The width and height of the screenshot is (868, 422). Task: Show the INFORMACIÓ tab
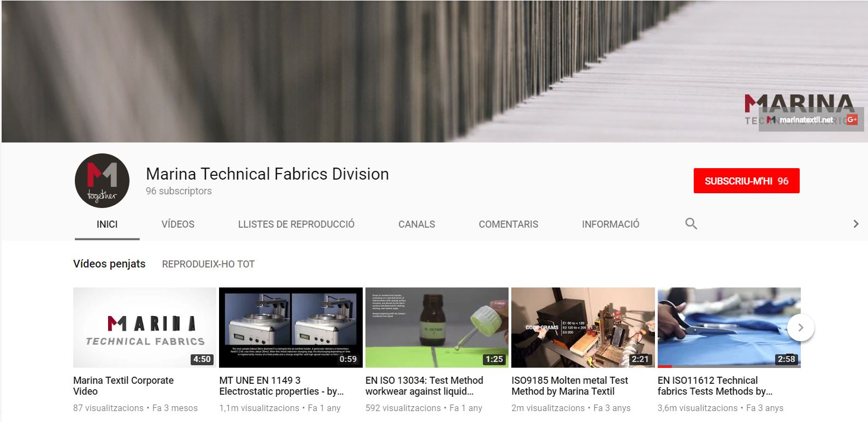pos(611,224)
